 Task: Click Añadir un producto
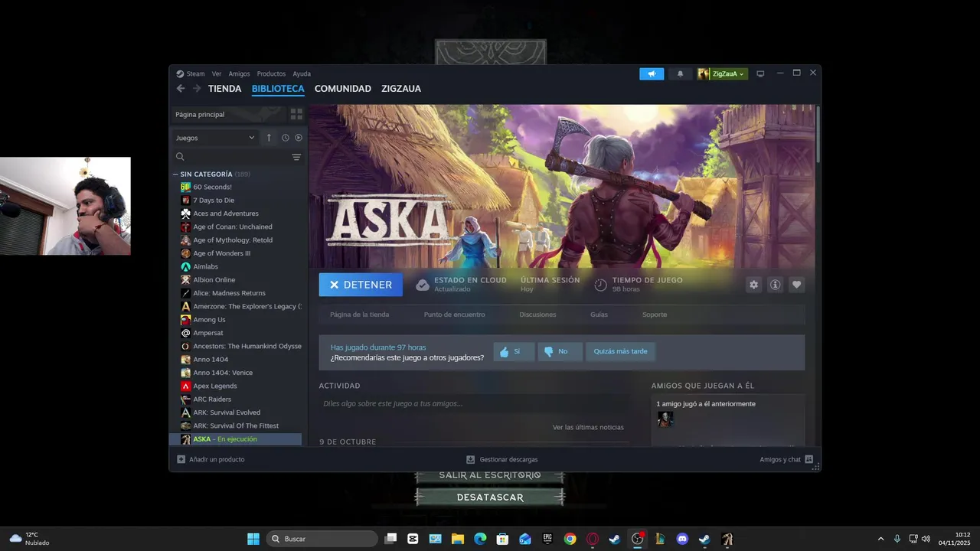tap(211, 459)
